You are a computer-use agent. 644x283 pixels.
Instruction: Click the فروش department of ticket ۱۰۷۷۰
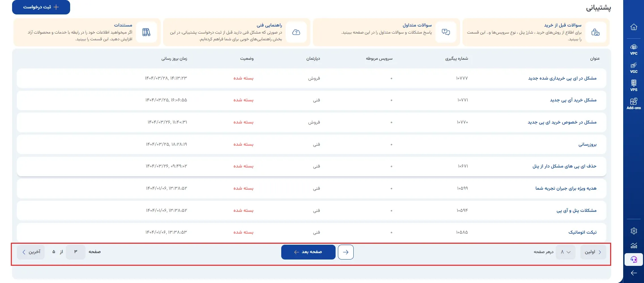[x=314, y=122]
